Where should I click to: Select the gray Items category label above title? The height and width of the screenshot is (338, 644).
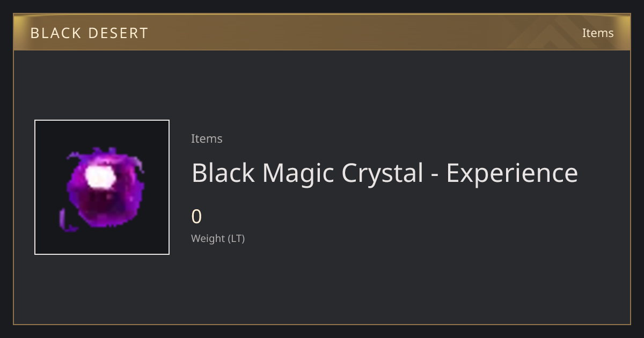tap(207, 138)
